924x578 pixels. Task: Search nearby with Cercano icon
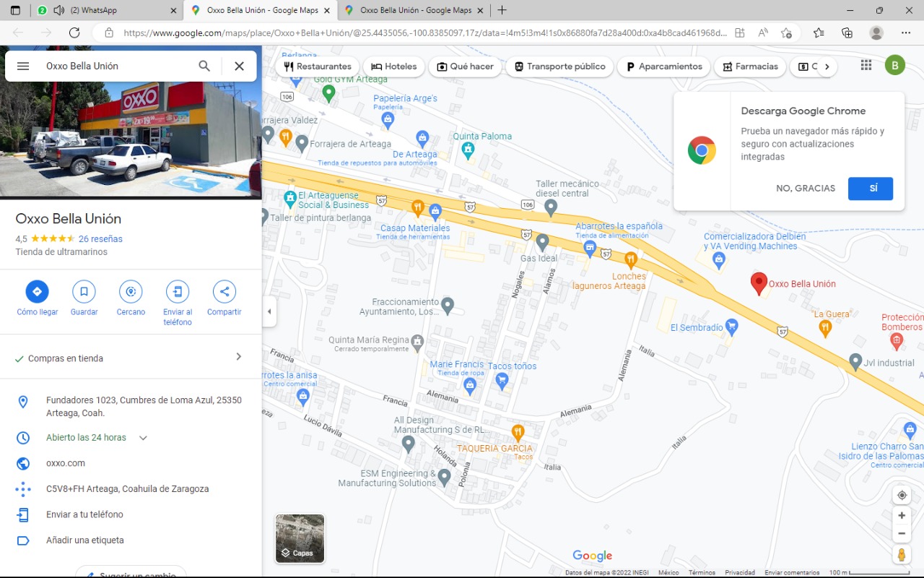pos(131,292)
